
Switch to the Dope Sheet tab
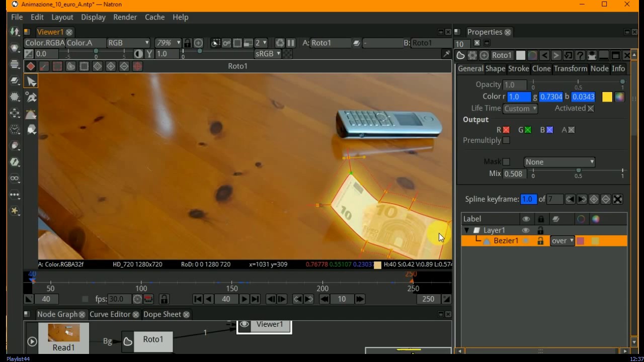pos(162,314)
